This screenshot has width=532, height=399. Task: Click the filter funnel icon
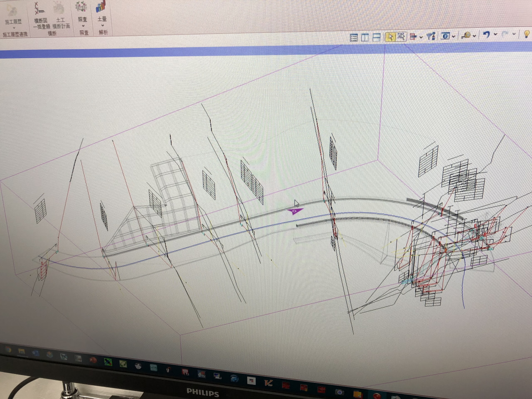[431, 36]
